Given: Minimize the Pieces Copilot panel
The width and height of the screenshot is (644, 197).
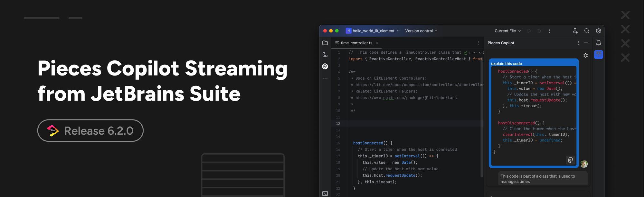Looking at the screenshot, I should 586,43.
